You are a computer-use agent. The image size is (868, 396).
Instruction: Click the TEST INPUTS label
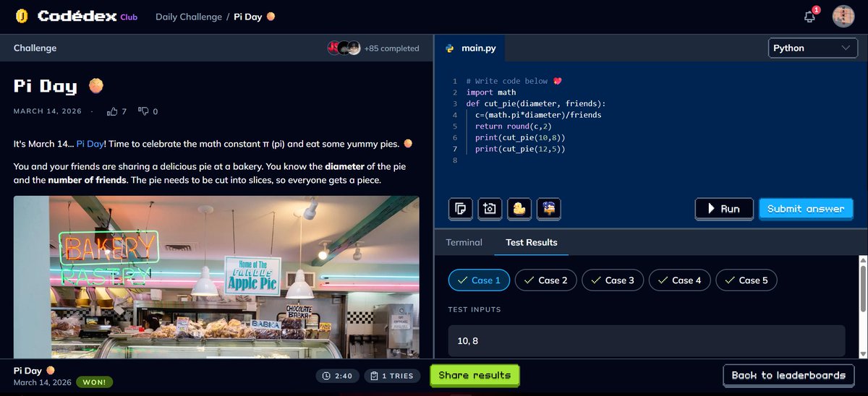click(475, 310)
